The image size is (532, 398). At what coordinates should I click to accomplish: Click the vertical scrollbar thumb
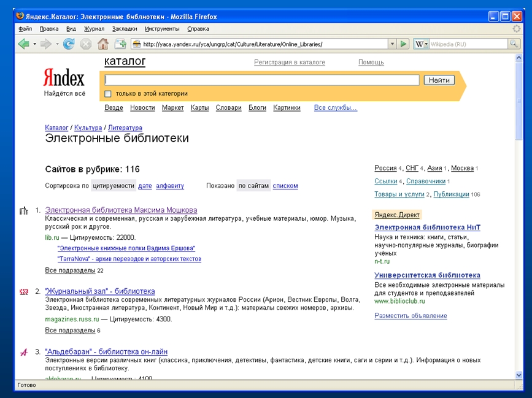tap(519, 101)
